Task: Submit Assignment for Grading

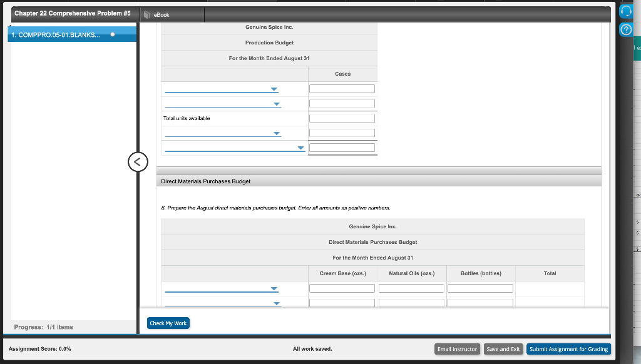Action: (568, 349)
